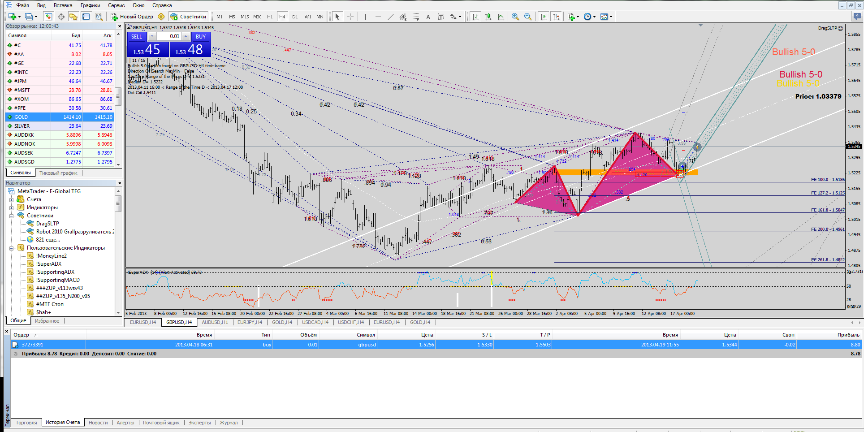This screenshot has height=432, width=868.
Task: Select the text label 'T' tool
Action: pyautogui.click(x=440, y=17)
